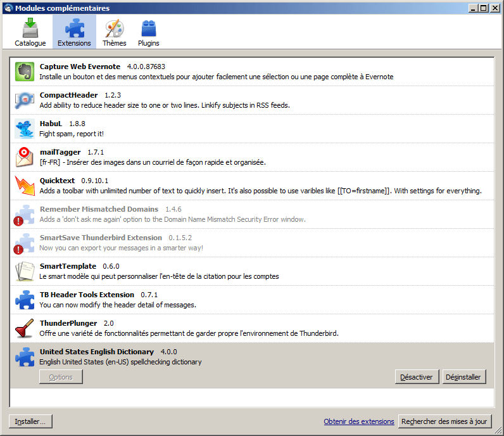The width and height of the screenshot is (504, 436).
Task: Click the Evernote version 4.0.0.87683
Action: [146, 67]
